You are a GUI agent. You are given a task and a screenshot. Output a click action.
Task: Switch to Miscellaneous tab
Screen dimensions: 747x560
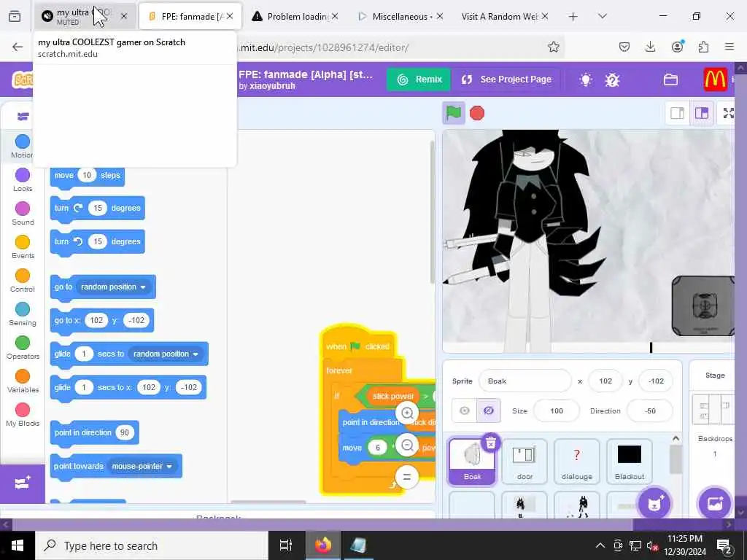pyautogui.click(x=400, y=16)
